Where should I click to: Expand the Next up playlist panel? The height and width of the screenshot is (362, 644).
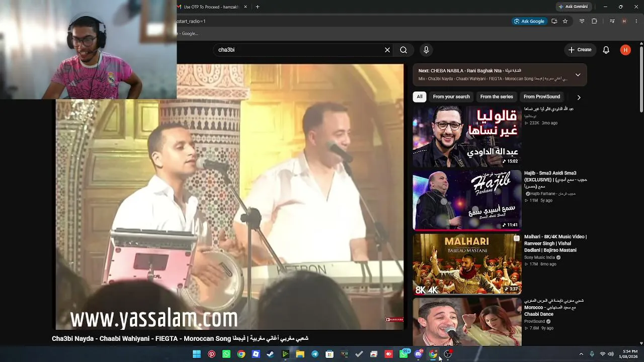coord(578,75)
